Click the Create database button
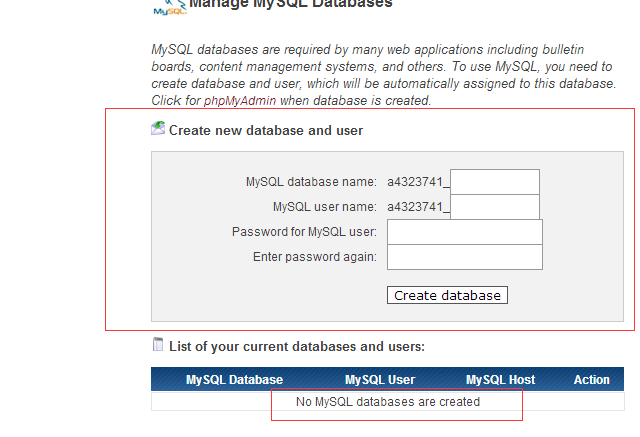Viewport: 640px width, 437px height. (x=447, y=295)
